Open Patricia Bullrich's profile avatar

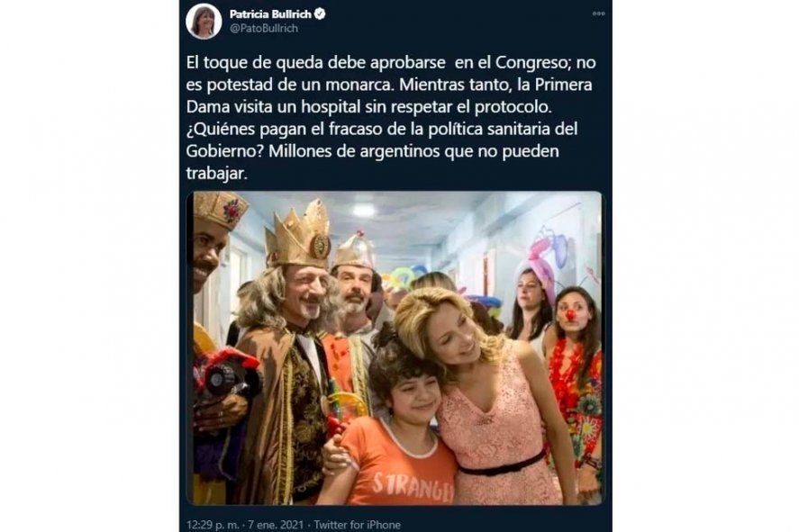point(204,21)
